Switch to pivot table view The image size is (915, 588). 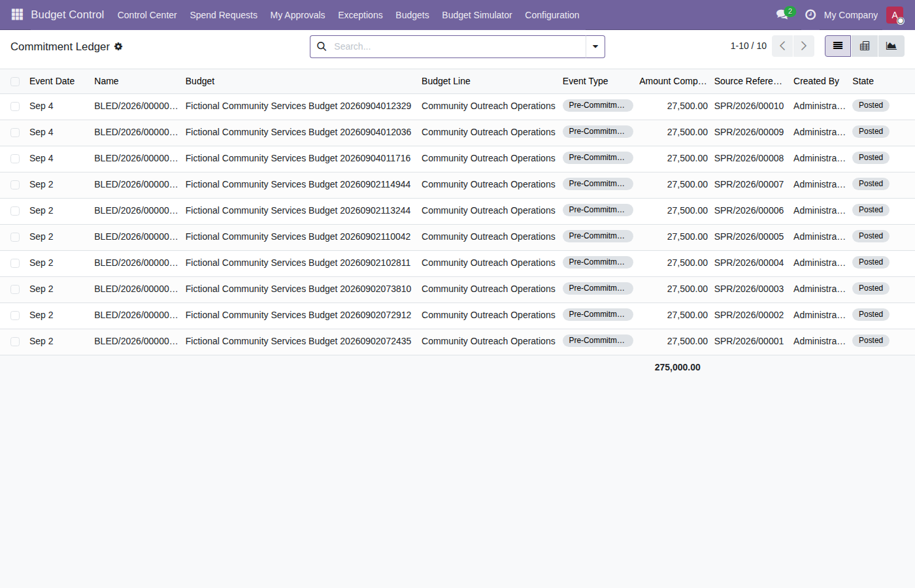tap(865, 46)
